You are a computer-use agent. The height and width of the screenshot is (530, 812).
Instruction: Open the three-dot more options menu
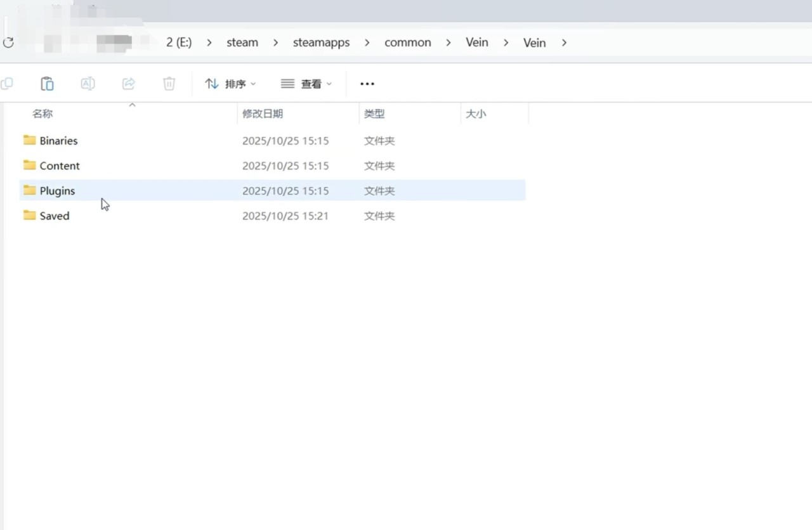pos(367,84)
